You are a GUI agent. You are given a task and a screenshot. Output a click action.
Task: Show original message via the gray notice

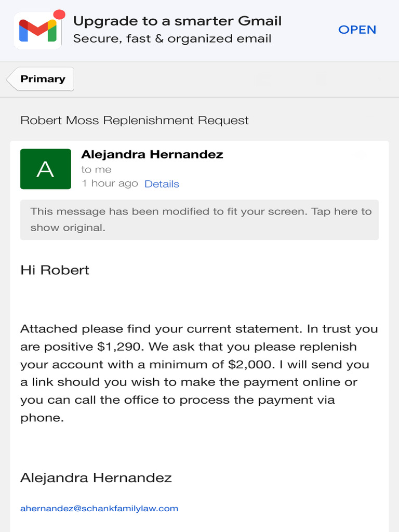[x=199, y=219]
